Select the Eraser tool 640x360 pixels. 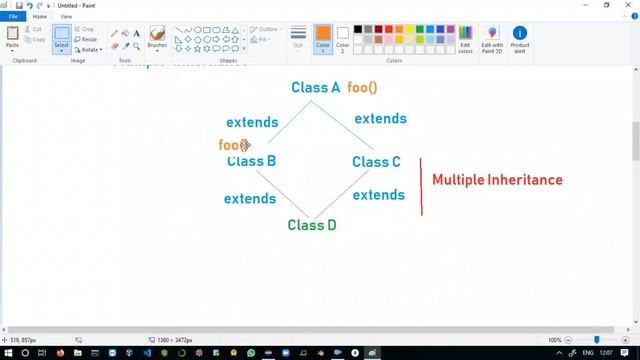coord(114,47)
